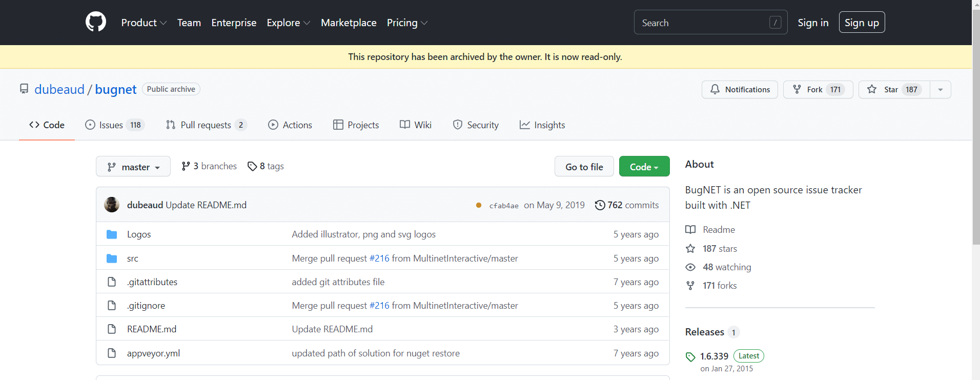Image resolution: width=980 pixels, height=380 pixels.
Task: Open the dubeaud owner link
Action: pyautogui.click(x=59, y=89)
